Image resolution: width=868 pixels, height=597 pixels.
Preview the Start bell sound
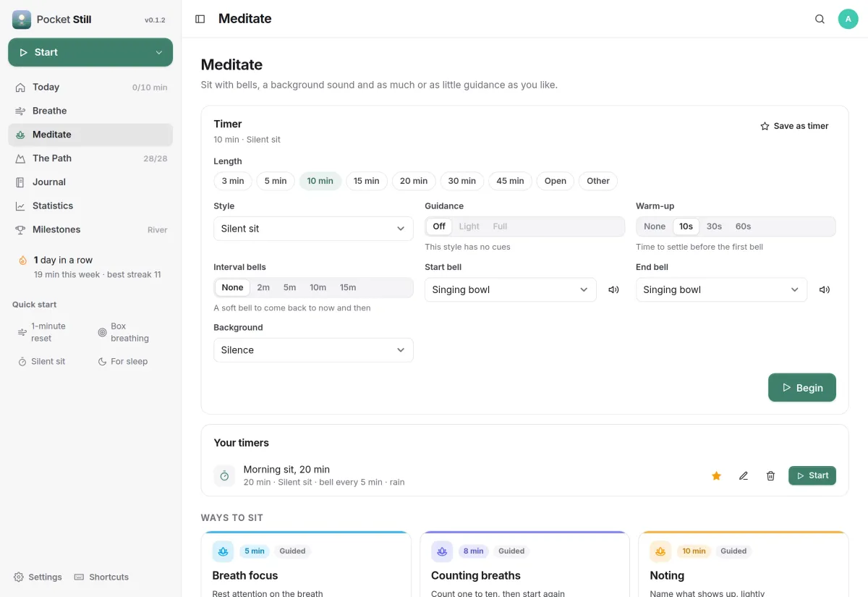point(613,289)
